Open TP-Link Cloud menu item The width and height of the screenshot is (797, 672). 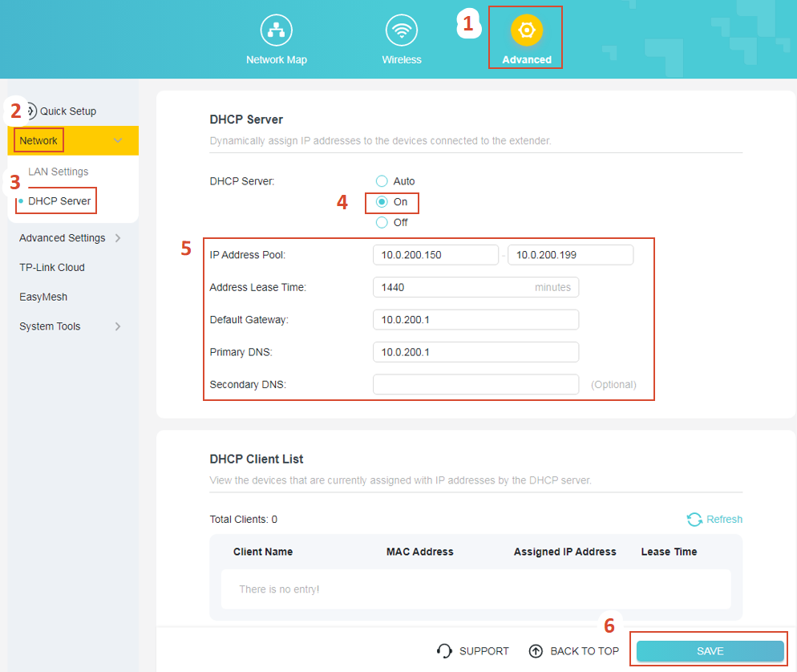tap(52, 267)
